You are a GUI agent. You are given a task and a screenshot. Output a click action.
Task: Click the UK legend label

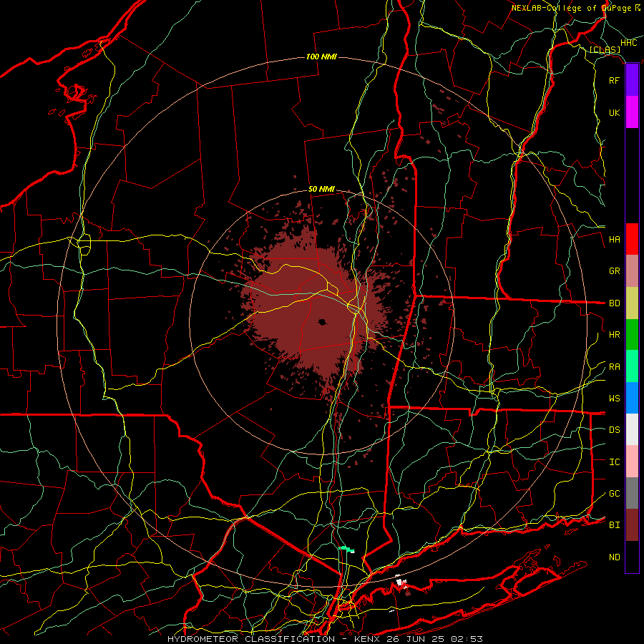coord(614,112)
